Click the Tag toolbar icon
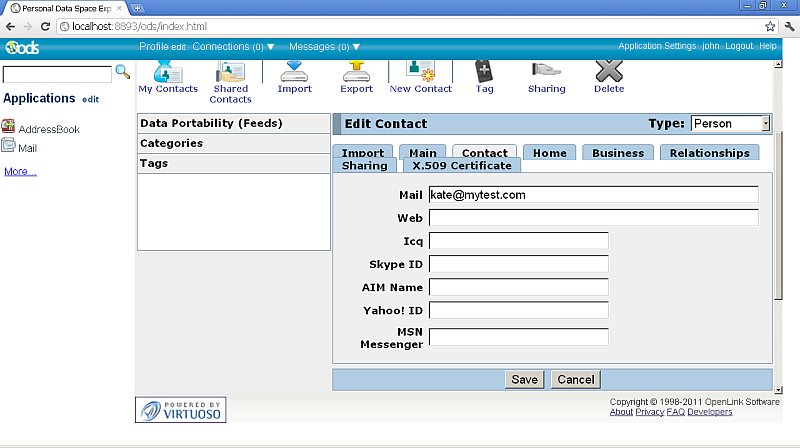This screenshot has height=448, width=800. point(484,74)
